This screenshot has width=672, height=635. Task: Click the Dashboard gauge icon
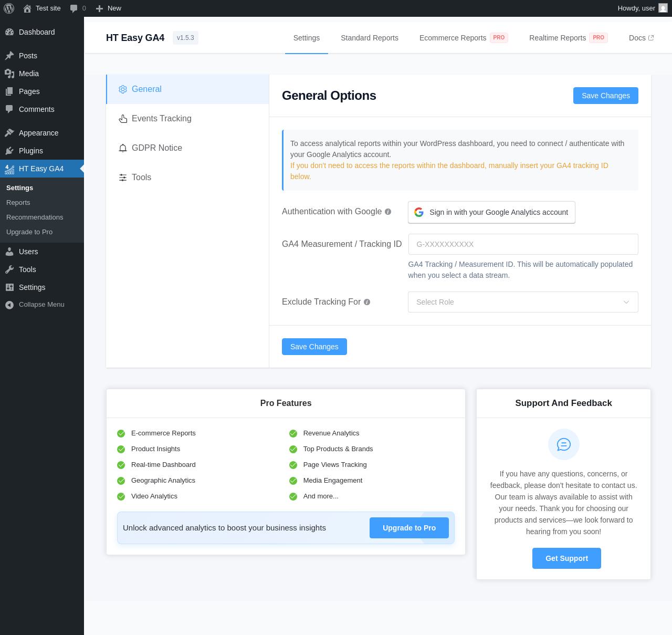click(9, 32)
